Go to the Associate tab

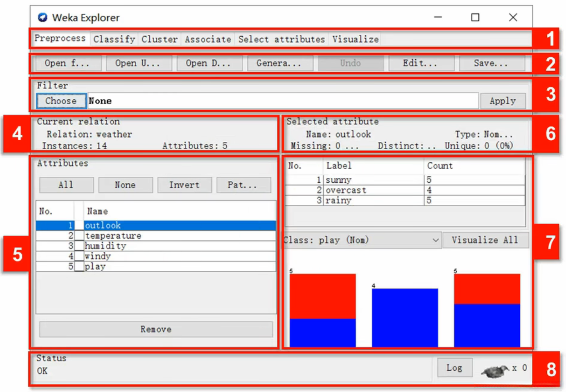(208, 39)
